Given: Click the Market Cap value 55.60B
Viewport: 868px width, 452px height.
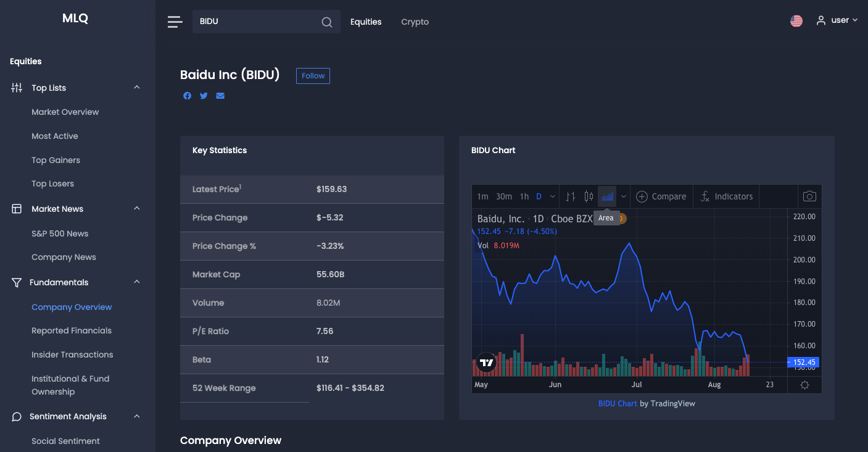Looking at the screenshot, I should 331,274.
